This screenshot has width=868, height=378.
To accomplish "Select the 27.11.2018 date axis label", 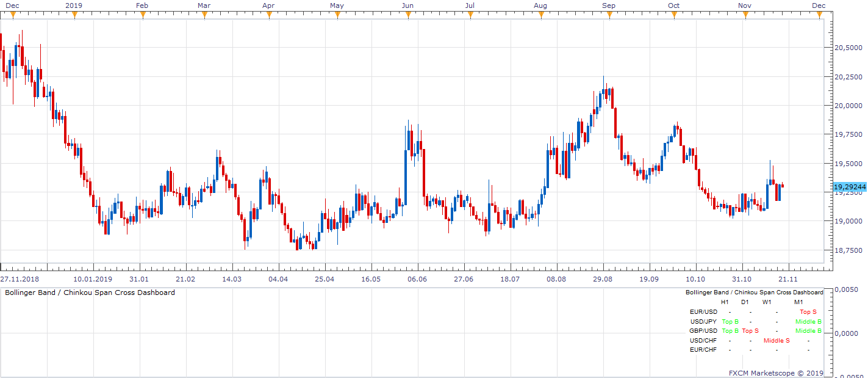I will 19,278.
